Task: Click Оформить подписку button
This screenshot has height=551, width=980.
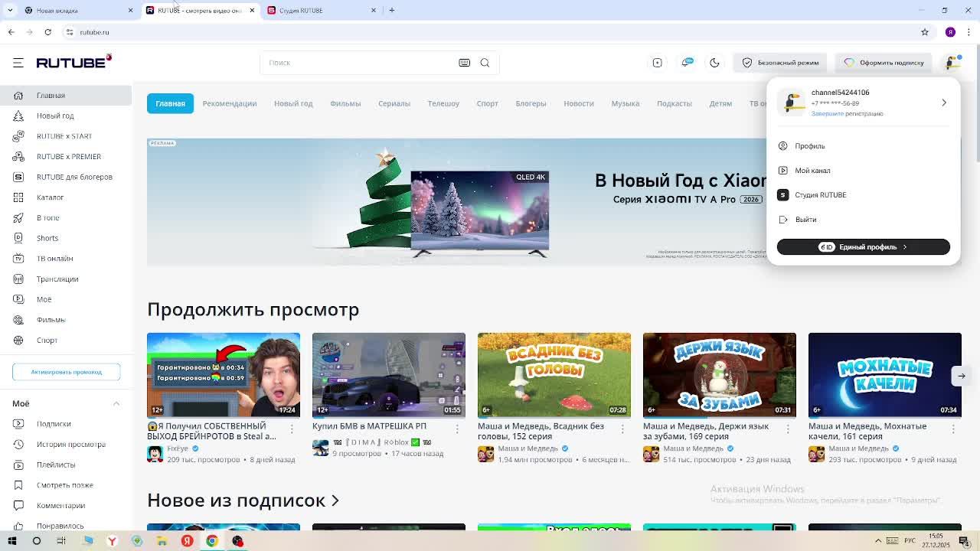Action: pyautogui.click(x=884, y=63)
